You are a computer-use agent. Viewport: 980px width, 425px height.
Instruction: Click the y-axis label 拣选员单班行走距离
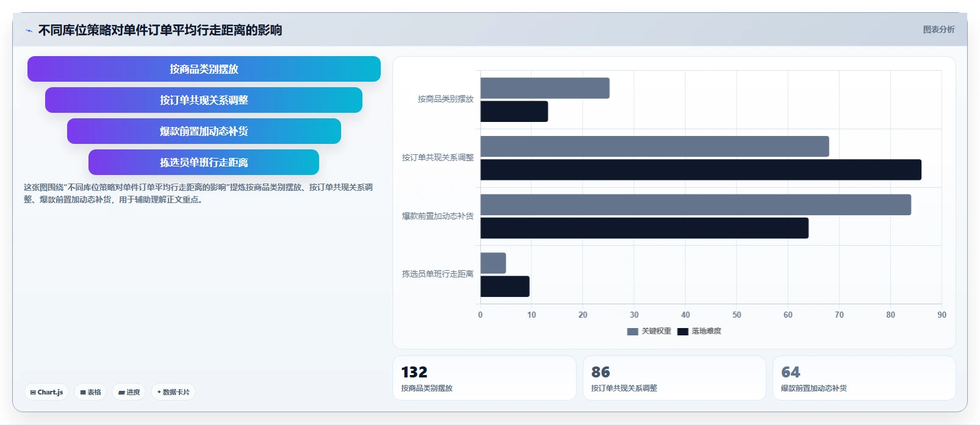438,274
